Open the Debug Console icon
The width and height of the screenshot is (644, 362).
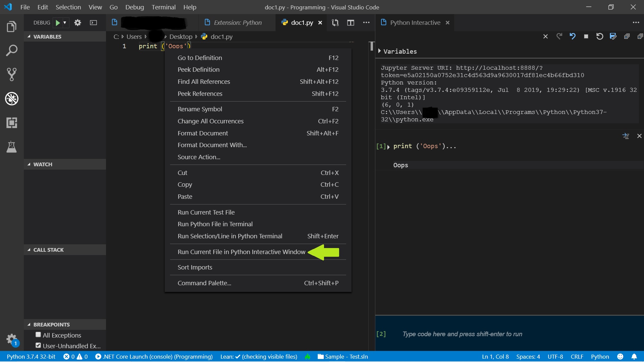coord(93,22)
